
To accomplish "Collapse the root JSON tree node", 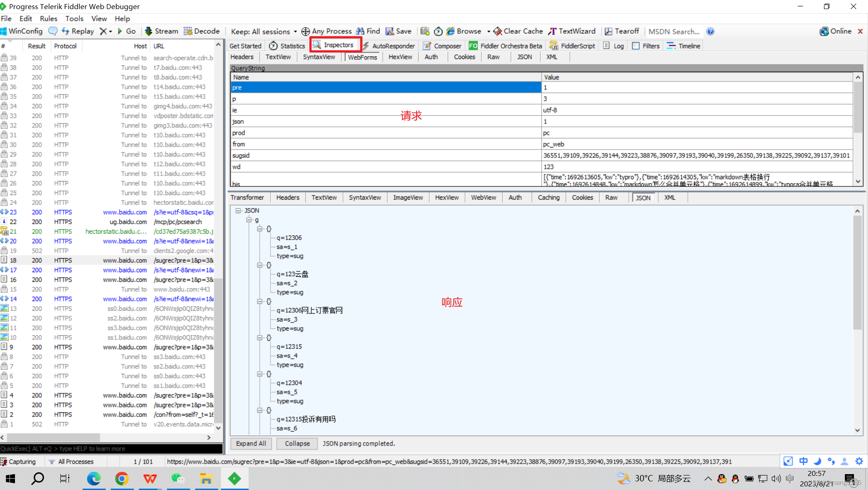I will click(x=238, y=211).
